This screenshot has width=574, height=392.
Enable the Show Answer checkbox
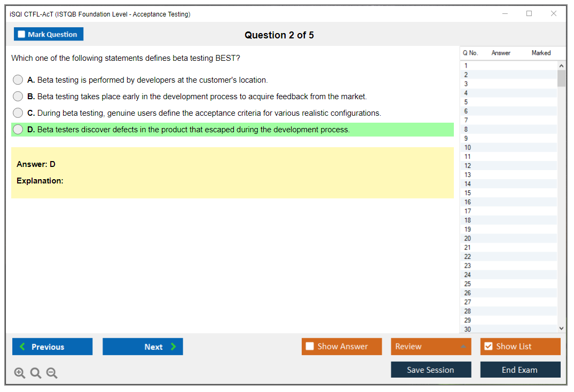coord(310,347)
